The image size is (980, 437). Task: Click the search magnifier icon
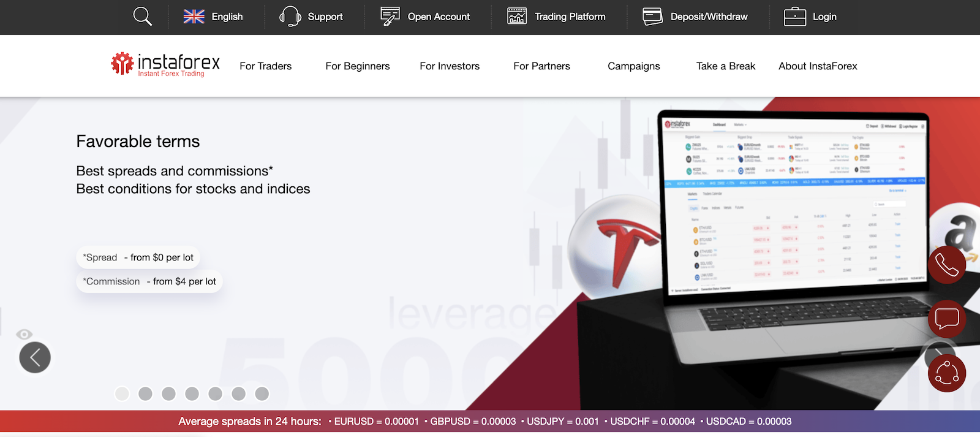point(142,17)
